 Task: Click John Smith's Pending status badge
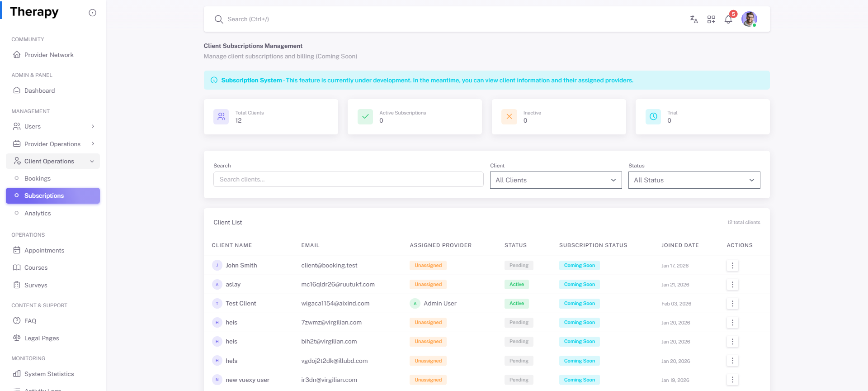click(519, 265)
